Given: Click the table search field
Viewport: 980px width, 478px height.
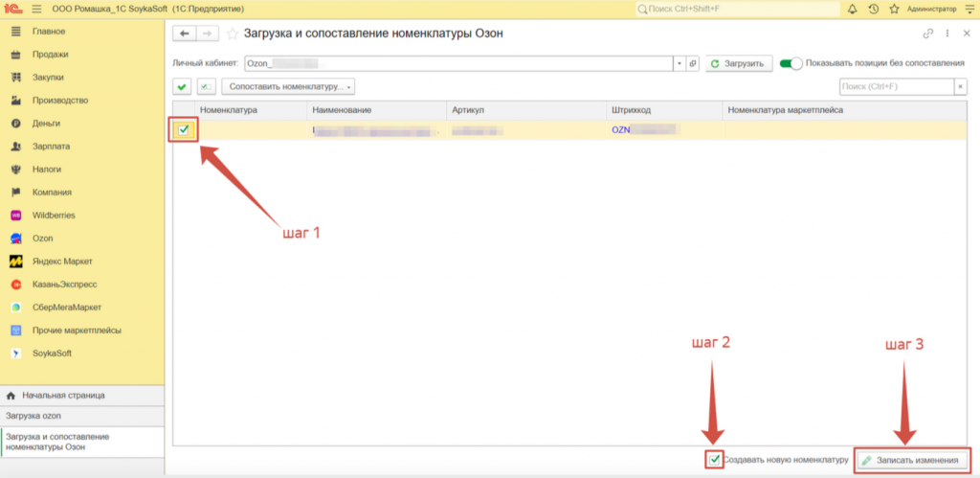Looking at the screenshot, I should (895, 87).
